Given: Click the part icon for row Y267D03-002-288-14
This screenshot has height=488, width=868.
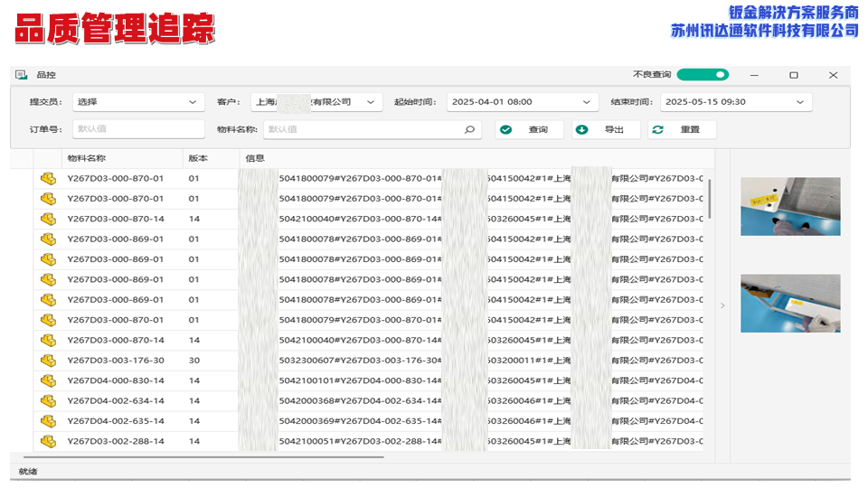Looking at the screenshot, I should click(x=48, y=441).
